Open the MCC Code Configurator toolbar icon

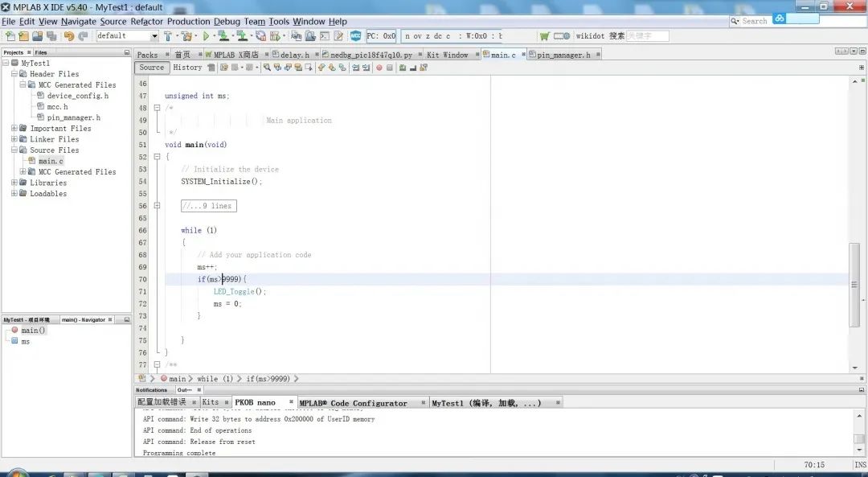[356, 36]
